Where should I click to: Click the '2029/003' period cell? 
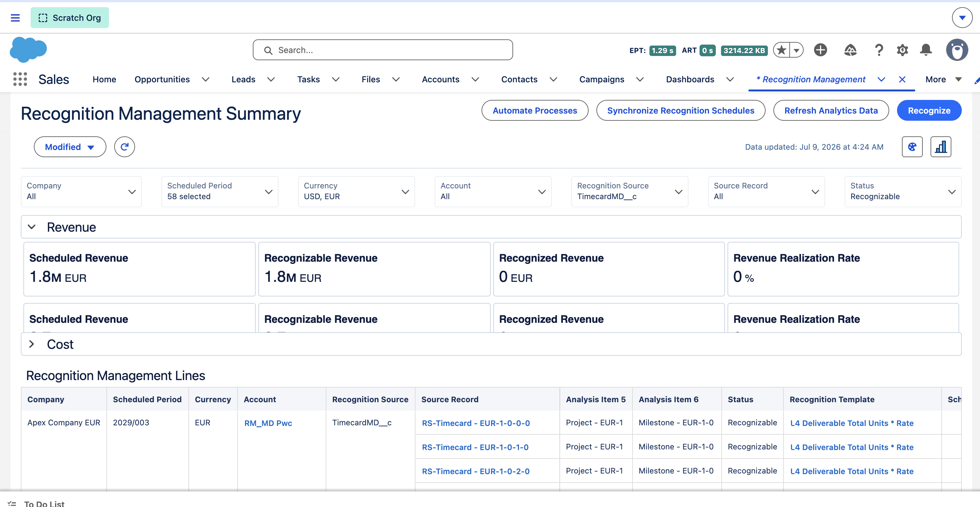(131, 422)
